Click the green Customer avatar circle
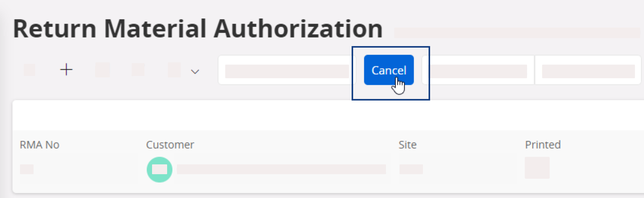The height and width of the screenshot is (198, 644). 159,169
